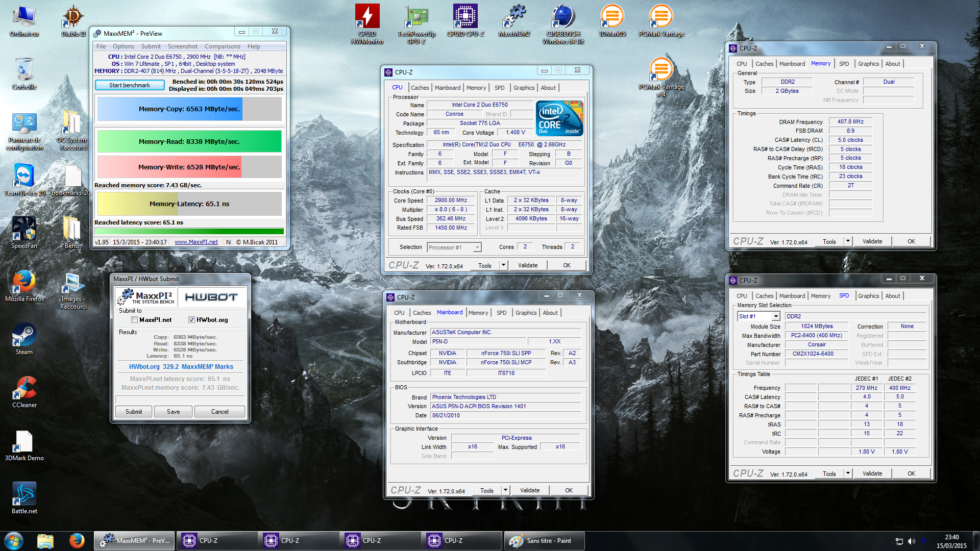Viewport: 980px width, 551px height.
Task: Click HWbot.org 329.2 MaxxMEM² Marks text
Action: click(x=181, y=367)
